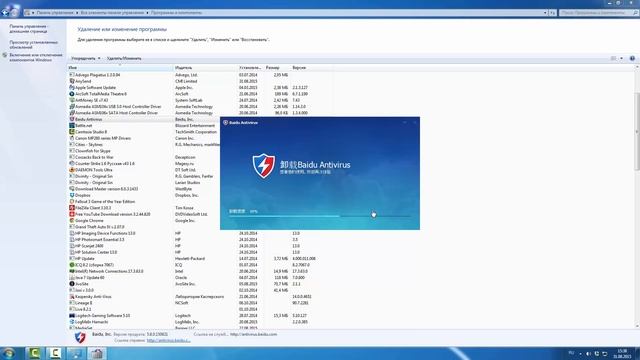Screen dimensions: 640x360
Task: Select HP Solution Center 13.0 row
Action: (200, 252)
